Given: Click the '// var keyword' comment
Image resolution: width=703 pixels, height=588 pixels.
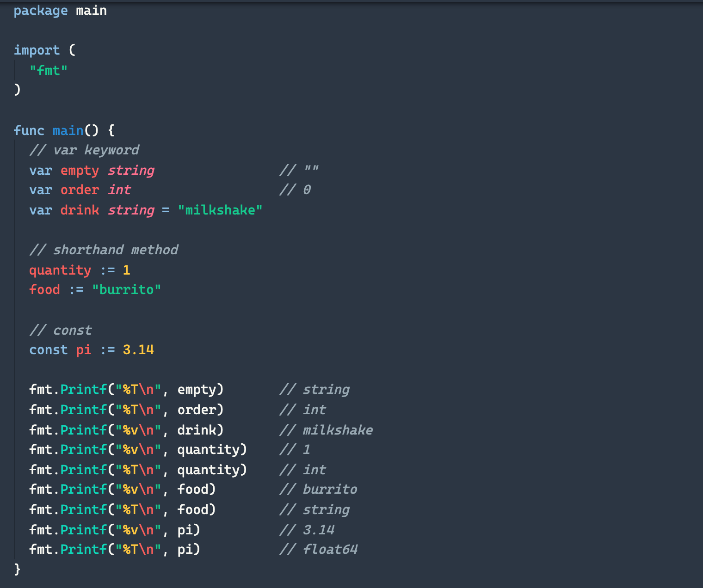Looking at the screenshot, I should coord(84,150).
